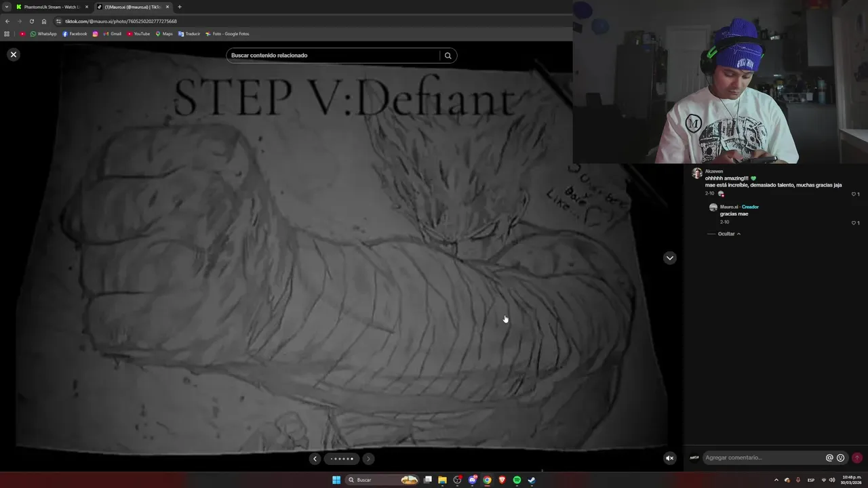Switch to Chrome on the taskbar

tap(487, 480)
